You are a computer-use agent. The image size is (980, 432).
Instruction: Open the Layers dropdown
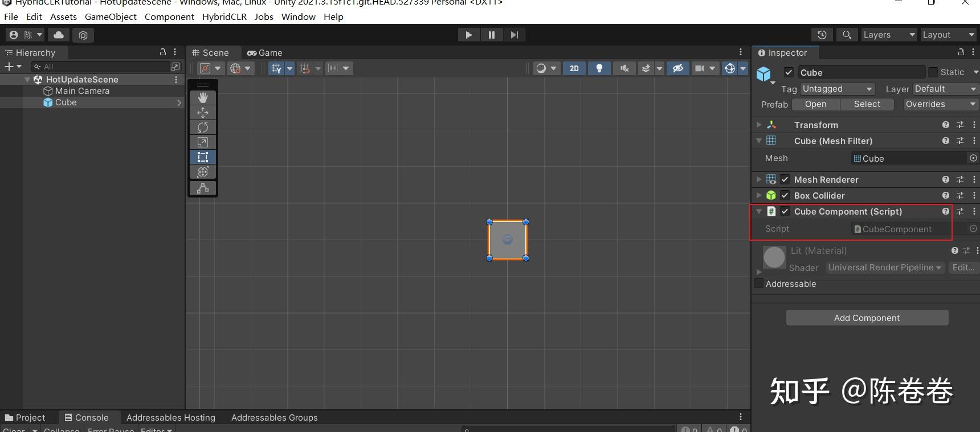click(888, 35)
